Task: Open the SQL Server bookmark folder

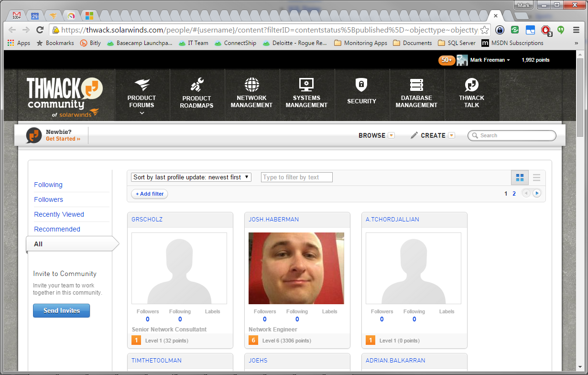Action: tap(457, 43)
